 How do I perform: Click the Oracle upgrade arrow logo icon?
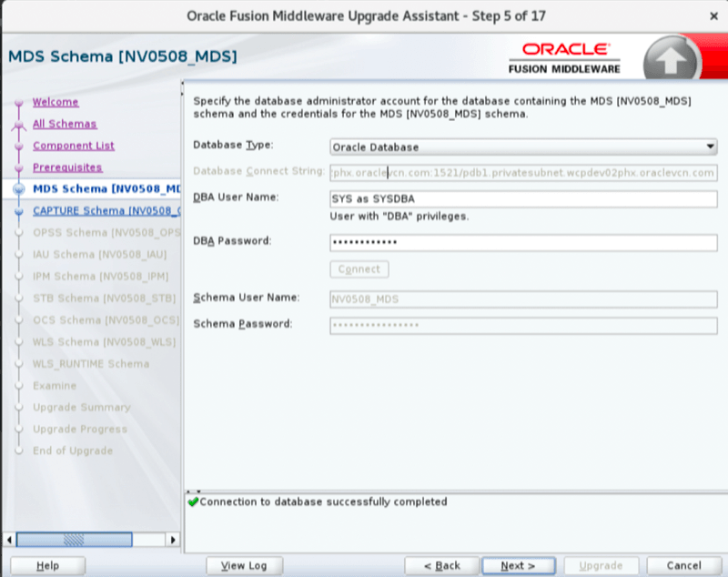672,59
